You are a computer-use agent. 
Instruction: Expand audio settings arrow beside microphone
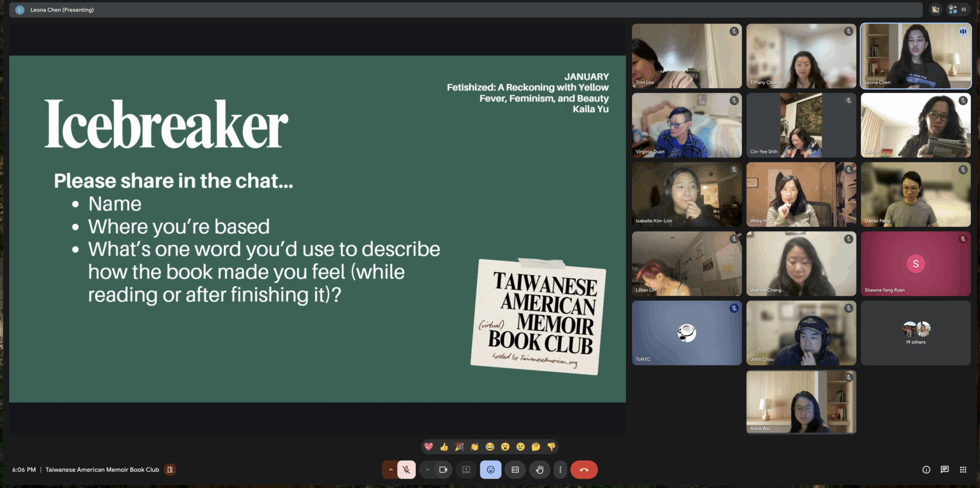click(x=390, y=470)
